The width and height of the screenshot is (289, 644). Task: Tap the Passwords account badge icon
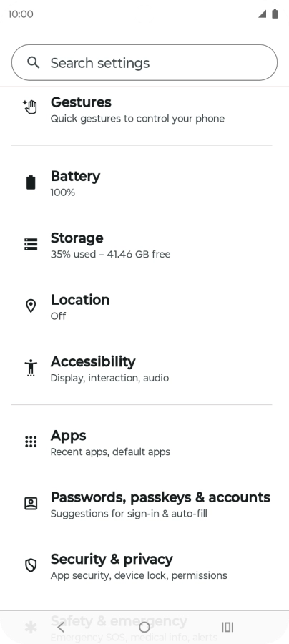pos(31,504)
